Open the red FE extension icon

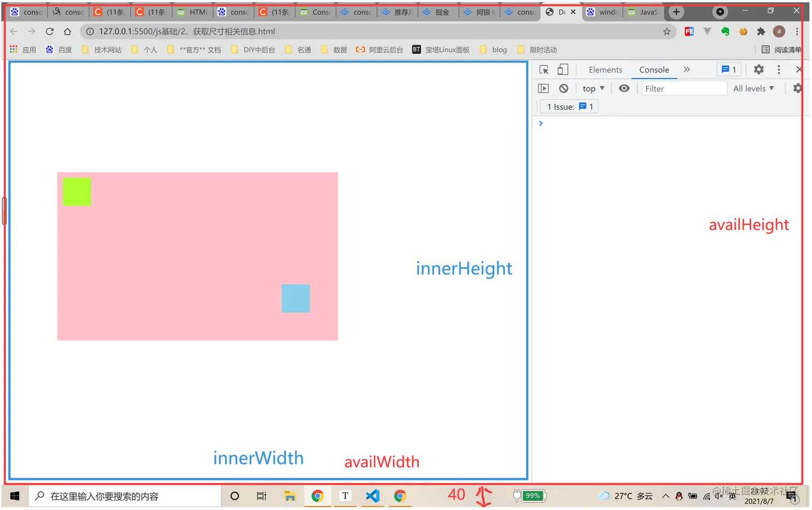pyautogui.click(x=689, y=32)
